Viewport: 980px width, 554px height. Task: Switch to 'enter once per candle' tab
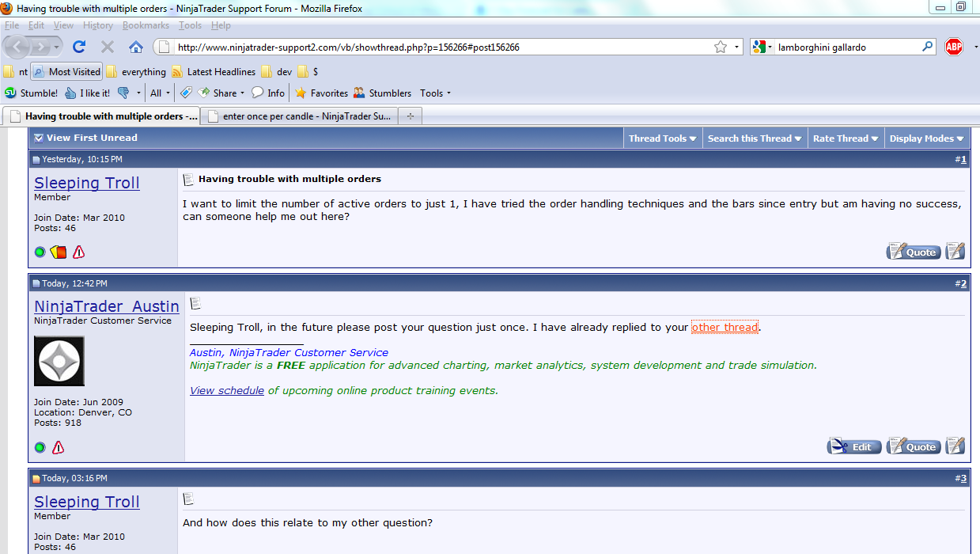(299, 116)
